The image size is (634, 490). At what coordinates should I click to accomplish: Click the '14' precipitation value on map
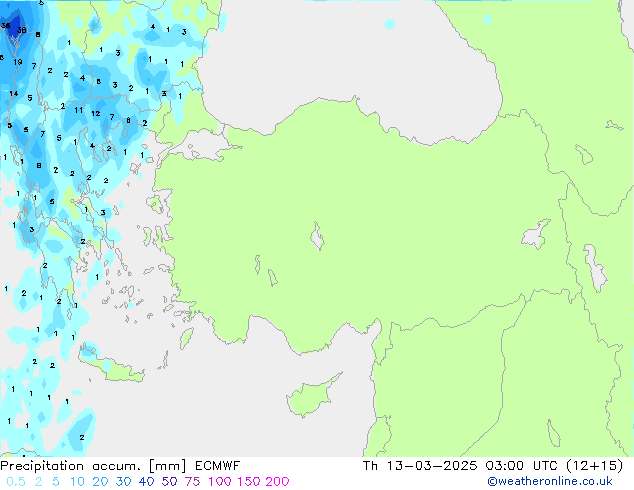click(x=14, y=94)
